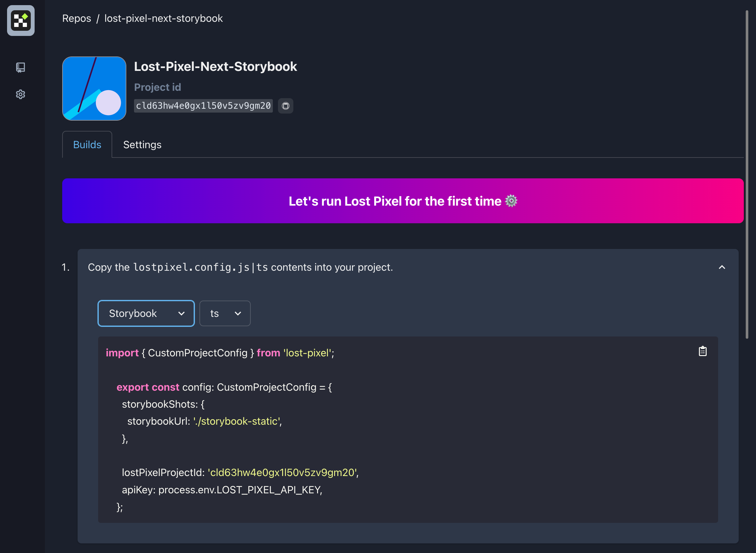This screenshot has width=756, height=553.
Task: Click the storybookUrl line in code block
Action: (x=204, y=421)
